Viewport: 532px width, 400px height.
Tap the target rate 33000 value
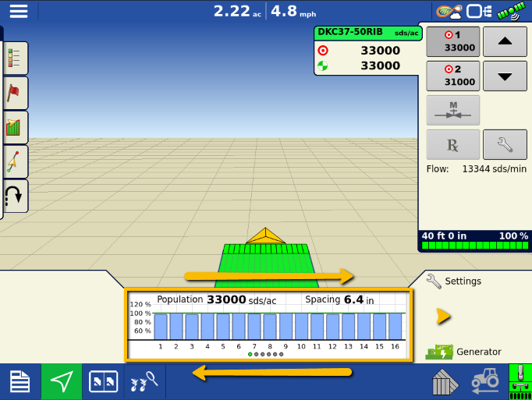(380, 51)
